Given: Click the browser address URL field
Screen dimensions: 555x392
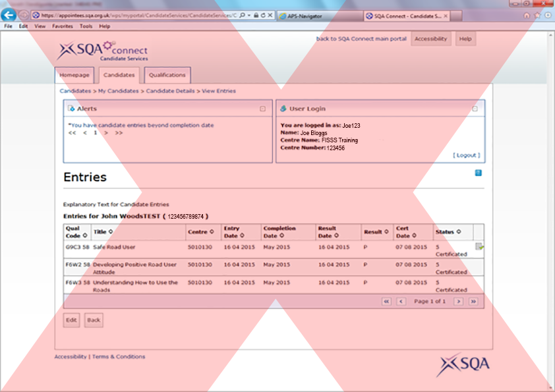Looking at the screenshot, I should pyautogui.click(x=138, y=15).
